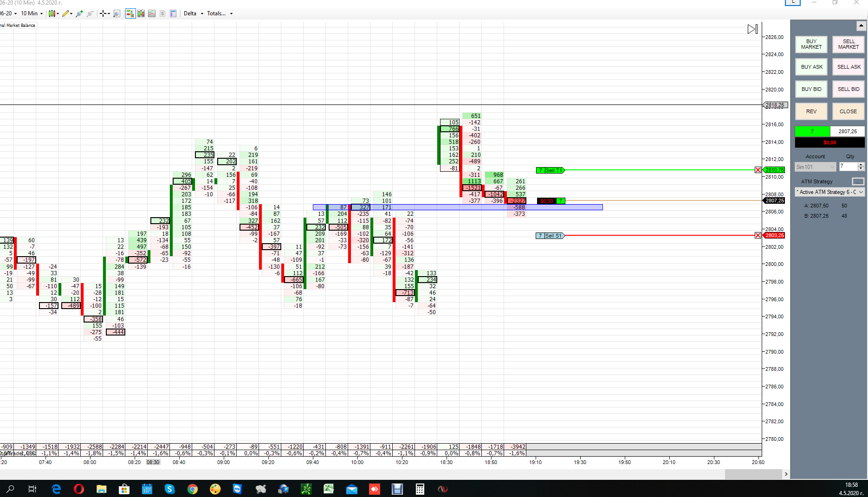
Task: Launch Opera browser from the taskbar
Action: tap(79, 489)
